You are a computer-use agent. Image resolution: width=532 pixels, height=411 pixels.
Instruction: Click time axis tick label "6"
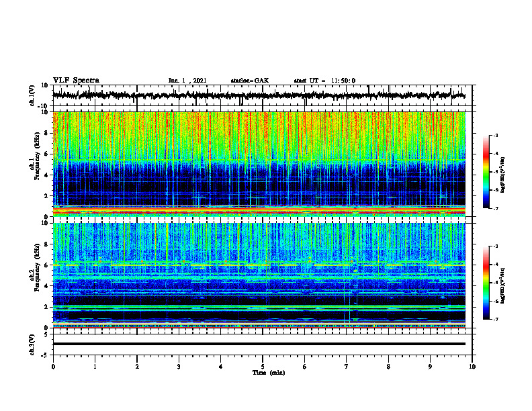(x=305, y=367)
